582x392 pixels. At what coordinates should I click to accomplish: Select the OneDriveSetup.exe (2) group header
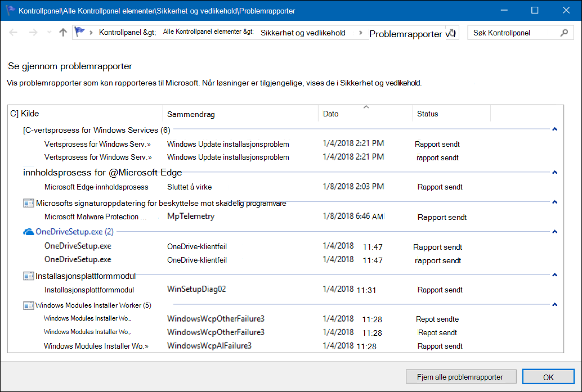(x=75, y=232)
